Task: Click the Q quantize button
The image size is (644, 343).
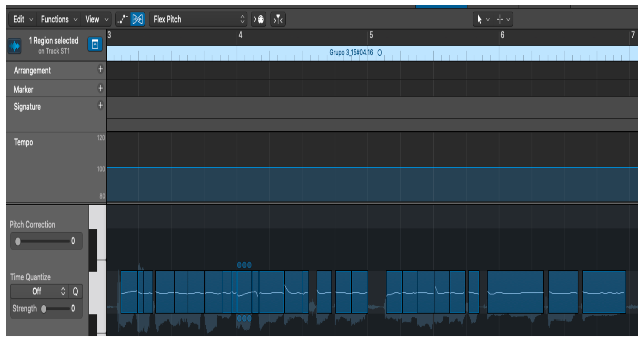Action: (x=75, y=291)
